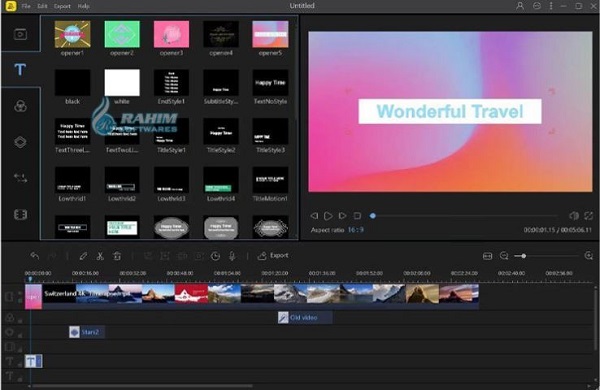This screenshot has height=390, width=600.
Task: Open the 16:9 aspect ratio selector
Action: [355, 230]
